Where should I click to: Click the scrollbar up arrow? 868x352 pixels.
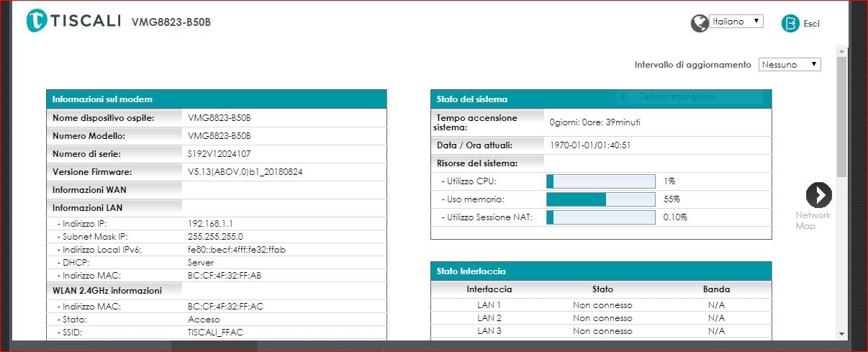(841, 50)
